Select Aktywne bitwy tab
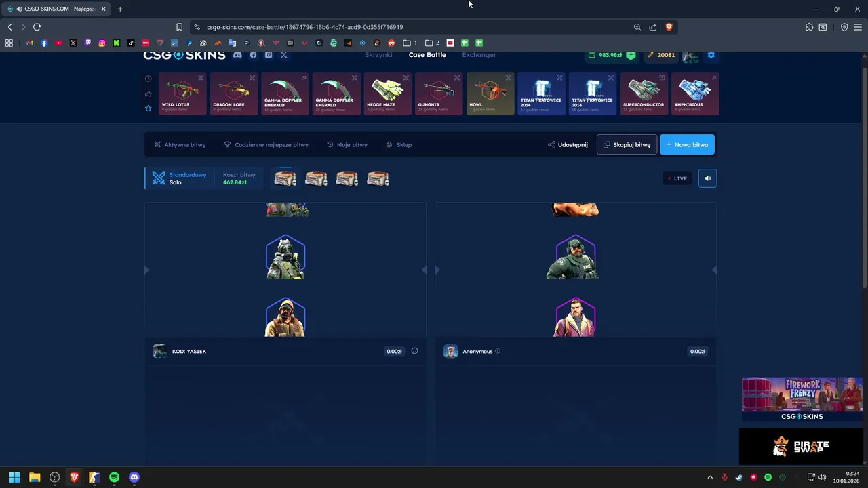The height and width of the screenshot is (488, 868). pos(180,144)
